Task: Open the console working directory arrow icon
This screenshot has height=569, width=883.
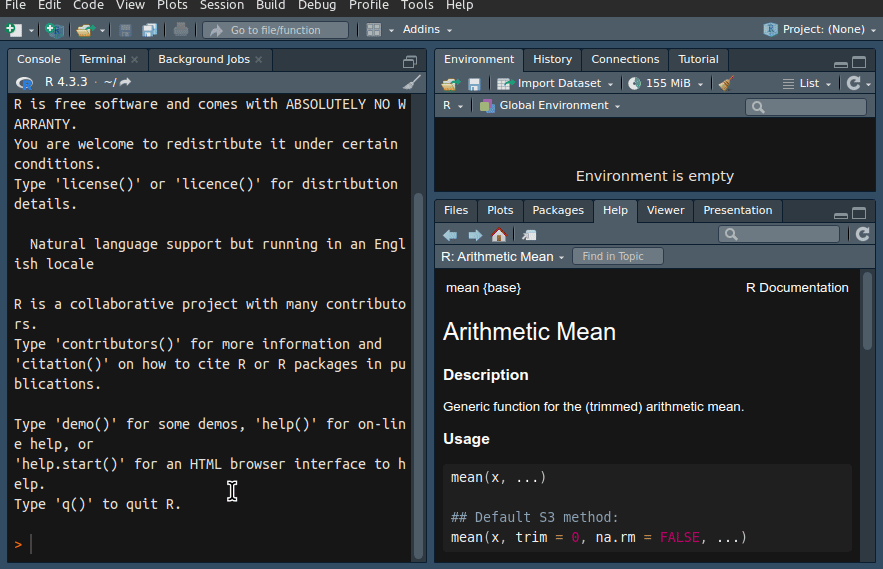Action: (x=125, y=82)
